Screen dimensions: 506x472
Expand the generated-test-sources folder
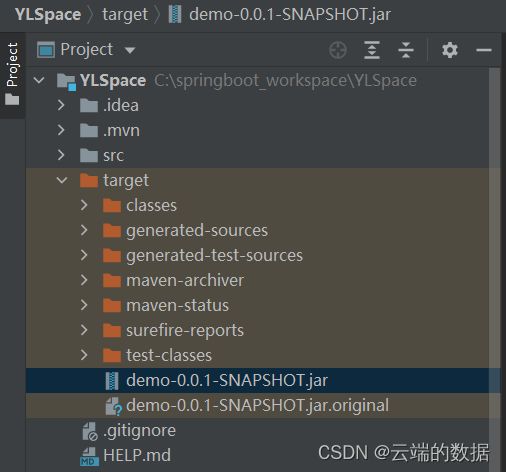pyautogui.click(x=84, y=255)
